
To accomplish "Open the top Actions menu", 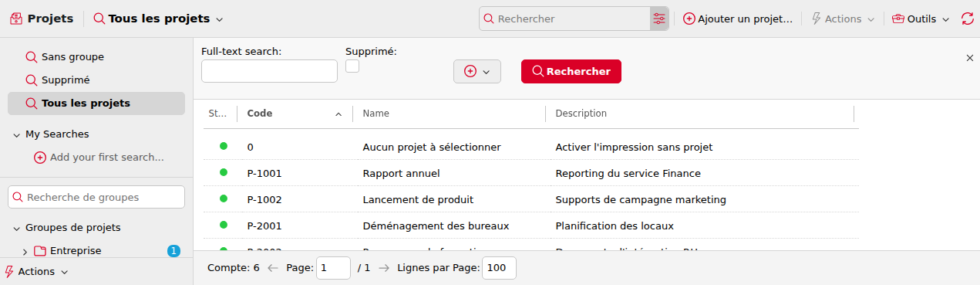I will click(x=843, y=19).
